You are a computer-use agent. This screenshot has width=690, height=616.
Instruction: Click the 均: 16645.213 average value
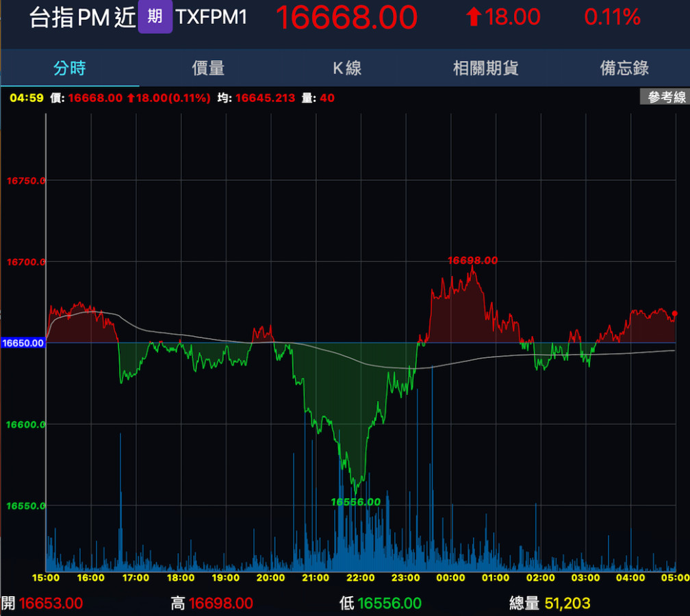[x=256, y=98]
